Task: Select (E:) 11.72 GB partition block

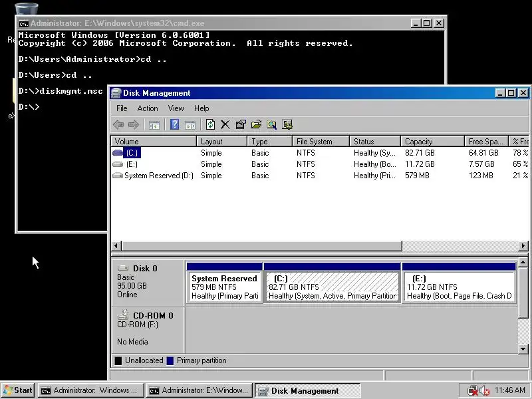Action: coord(459,283)
